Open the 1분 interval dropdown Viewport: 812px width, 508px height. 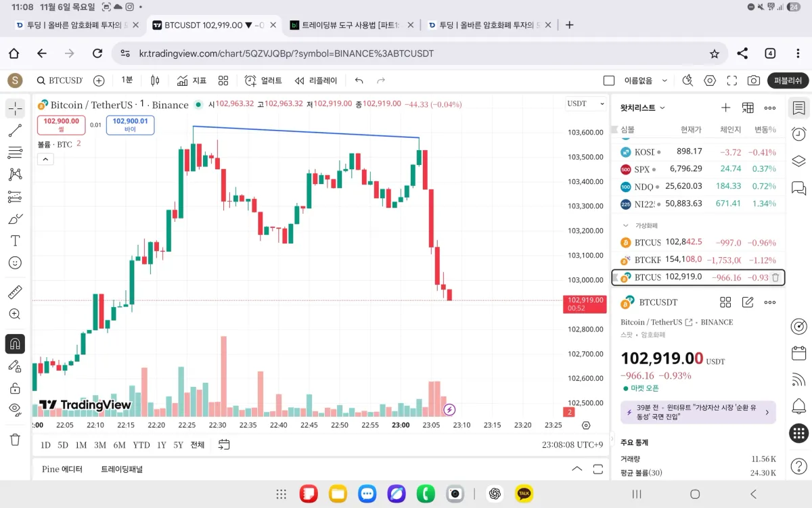click(127, 80)
